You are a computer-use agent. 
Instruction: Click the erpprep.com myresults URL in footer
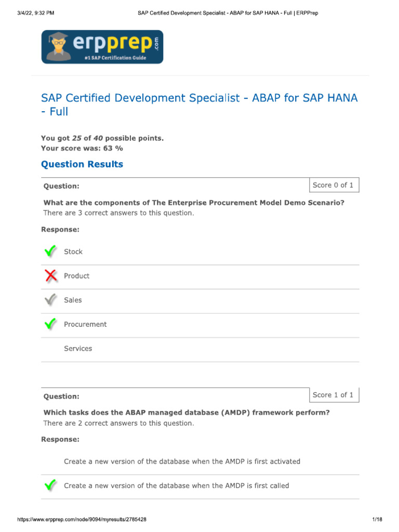(82, 520)
